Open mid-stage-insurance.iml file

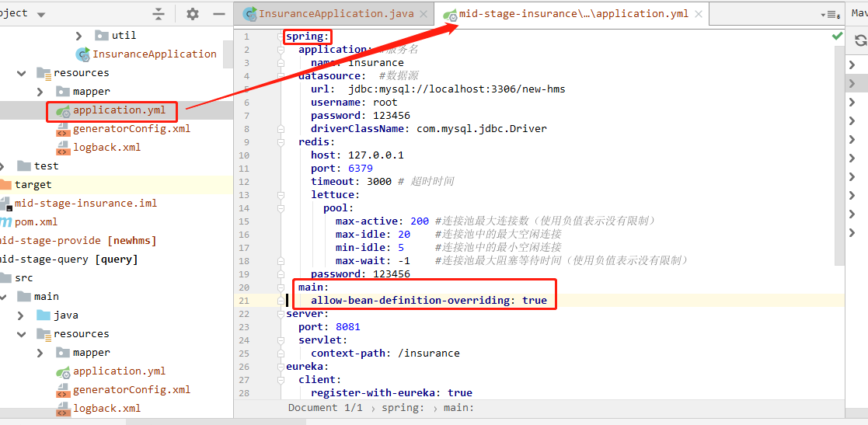(x=85, y=203)
